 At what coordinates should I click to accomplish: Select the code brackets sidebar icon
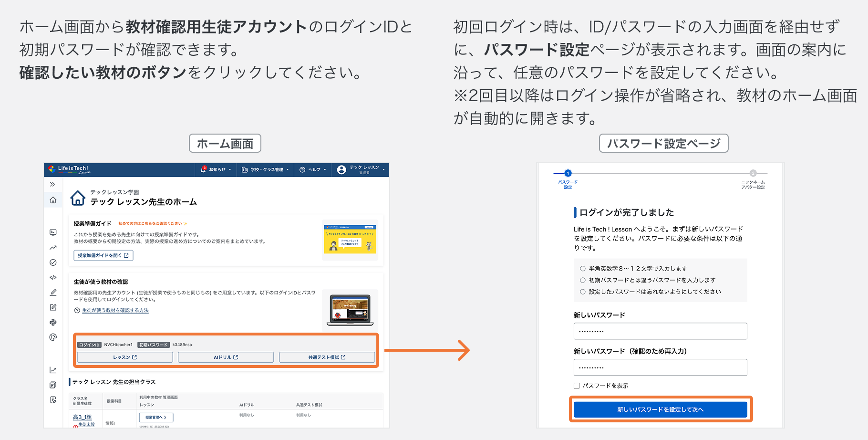[53, 277]
